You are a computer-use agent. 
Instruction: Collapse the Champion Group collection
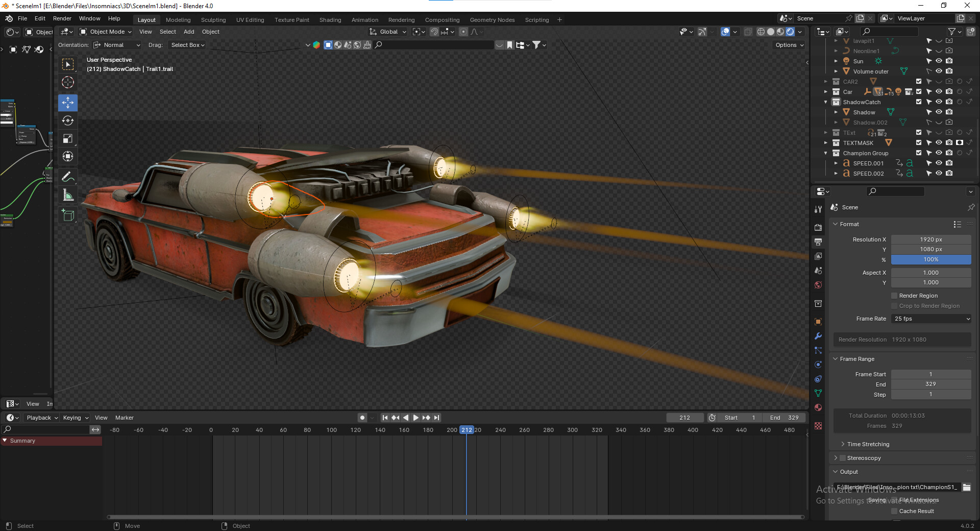point(825,153)
